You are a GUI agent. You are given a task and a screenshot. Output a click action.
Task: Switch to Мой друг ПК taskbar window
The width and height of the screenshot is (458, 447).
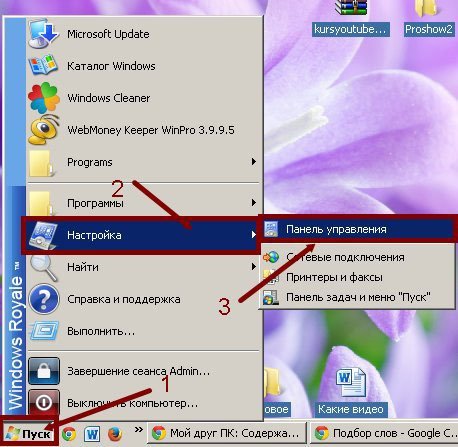tap(227, 434)
